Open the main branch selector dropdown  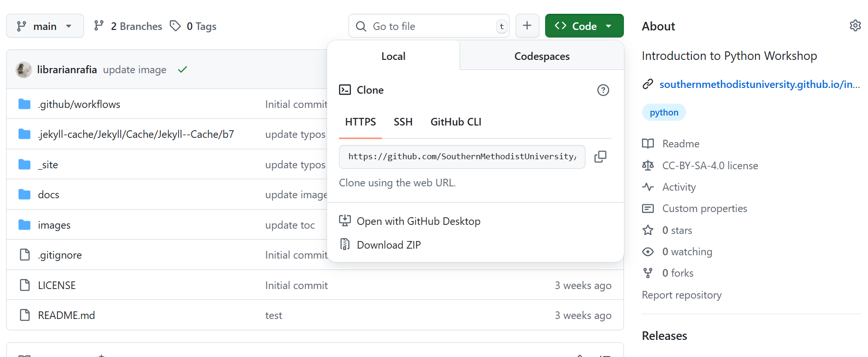coord(45,26)
